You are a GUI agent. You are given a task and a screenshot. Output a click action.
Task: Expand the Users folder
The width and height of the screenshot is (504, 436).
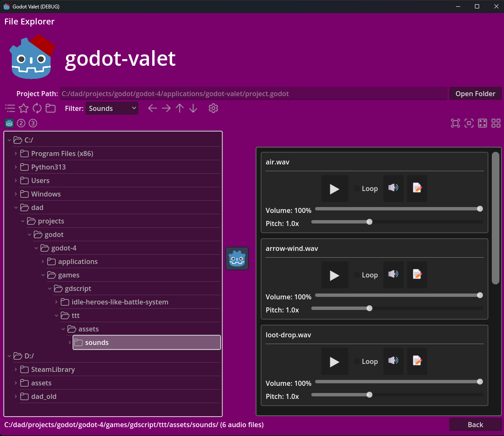pos(16,180)
